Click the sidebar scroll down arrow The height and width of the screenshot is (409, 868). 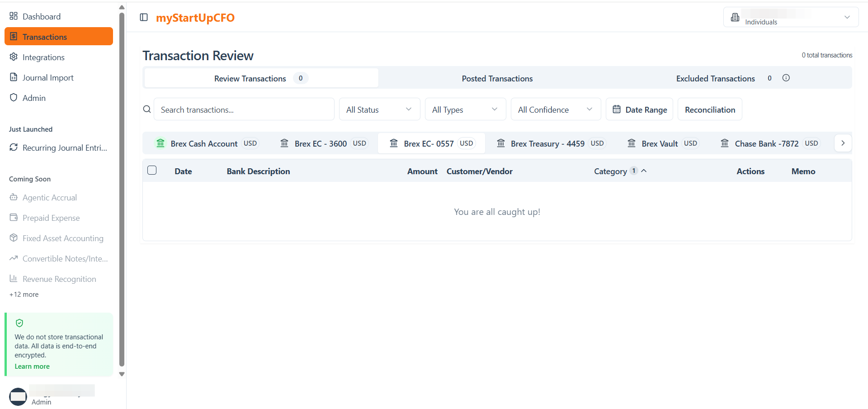122,374
